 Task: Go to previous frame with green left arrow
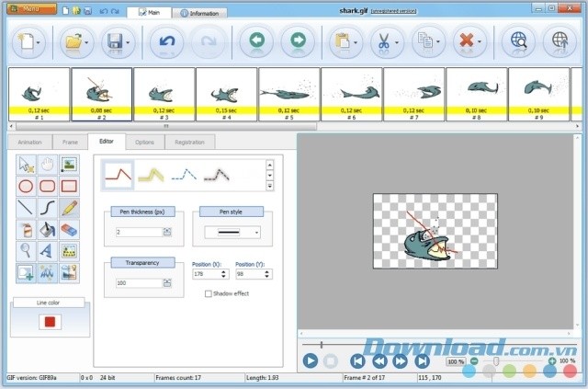click(256, 41)
